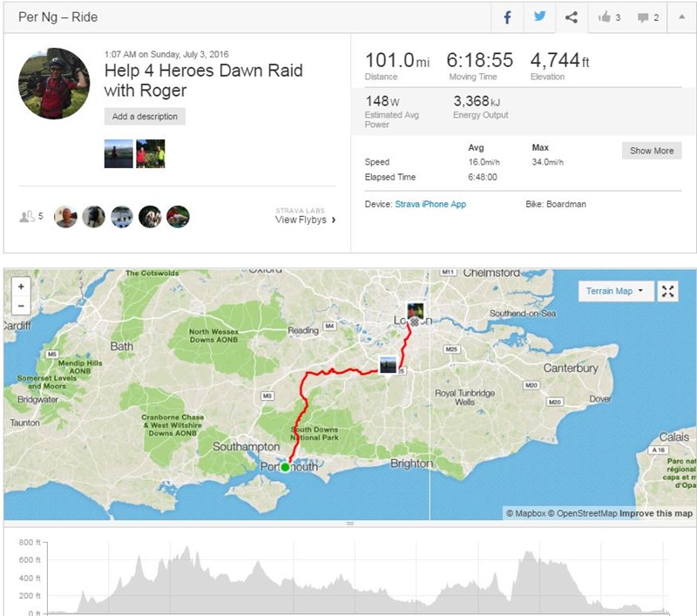
Task: Zoom in on the map
Action: [21, 287]
